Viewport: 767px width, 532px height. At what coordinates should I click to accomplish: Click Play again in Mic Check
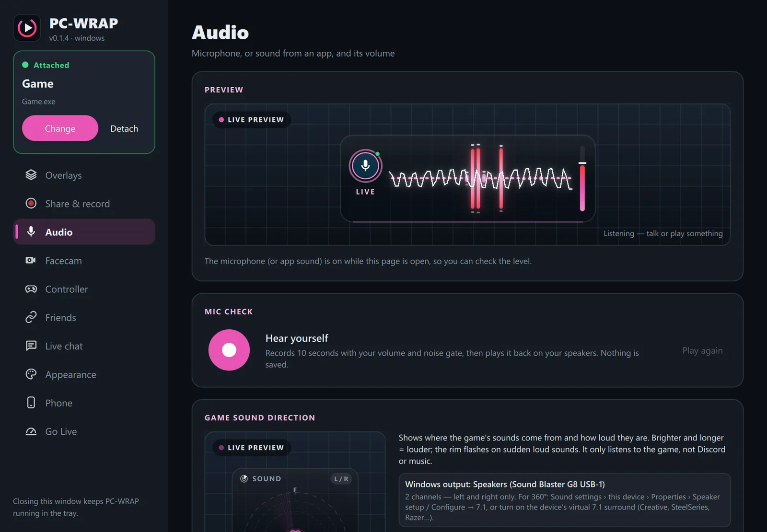point(702,350)
